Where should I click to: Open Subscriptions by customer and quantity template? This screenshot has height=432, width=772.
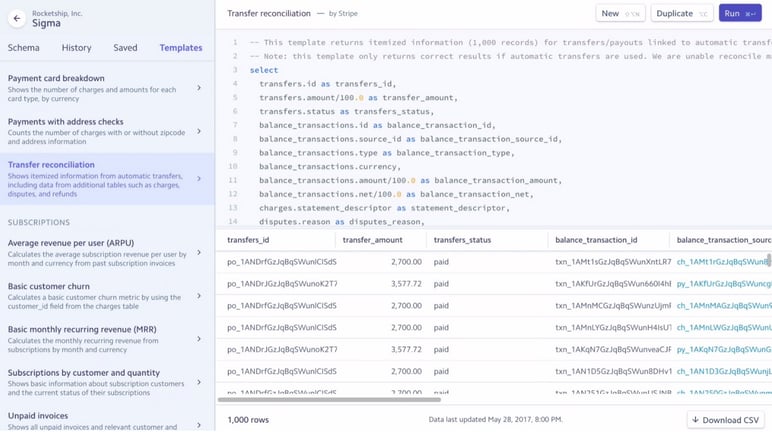[107, 382]
